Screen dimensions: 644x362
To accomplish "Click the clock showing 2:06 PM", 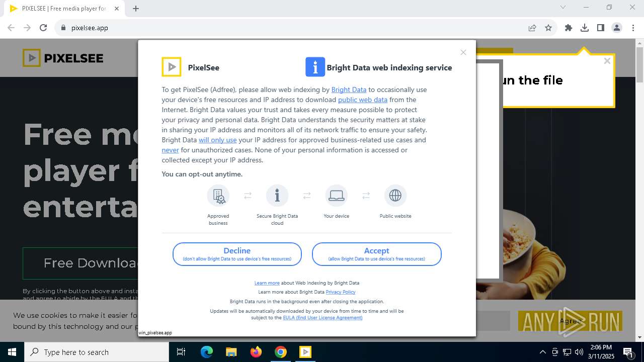I will point(601,352).
